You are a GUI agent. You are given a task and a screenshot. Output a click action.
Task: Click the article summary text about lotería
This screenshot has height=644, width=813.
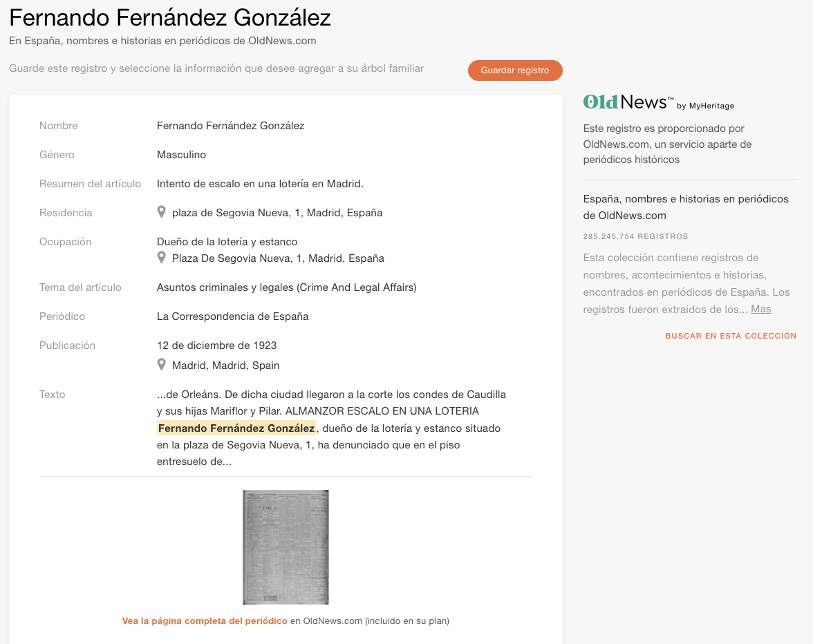260,184
